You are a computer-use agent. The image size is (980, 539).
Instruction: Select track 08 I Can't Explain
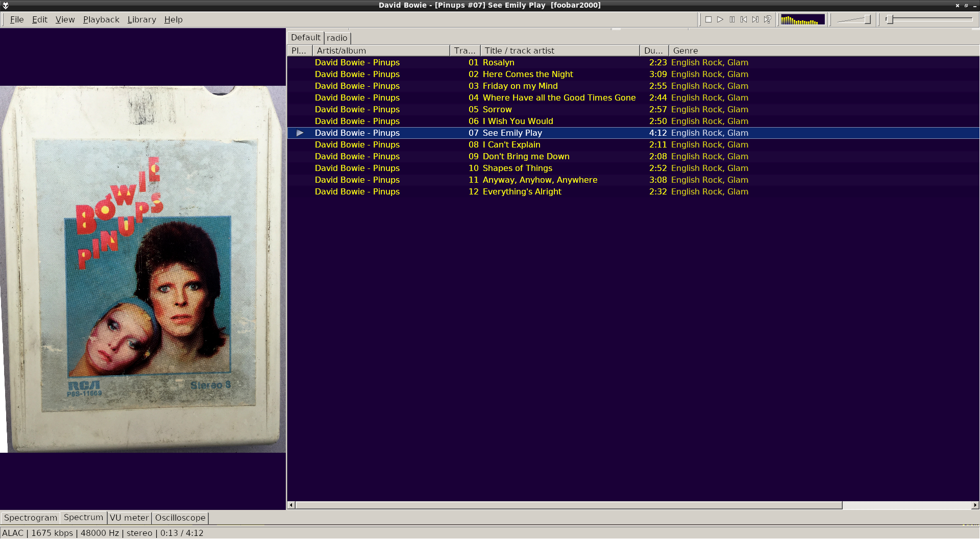click(x=633, y=144)
